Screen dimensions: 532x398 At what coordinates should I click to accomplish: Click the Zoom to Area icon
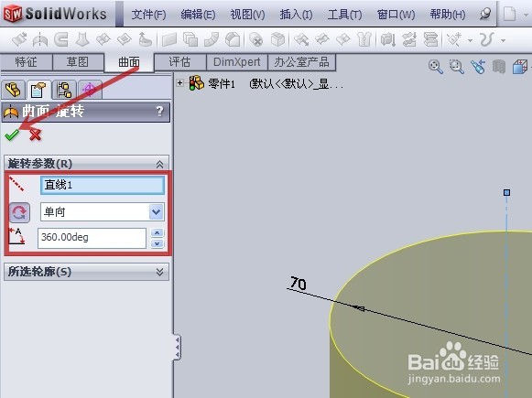[456, 67]
